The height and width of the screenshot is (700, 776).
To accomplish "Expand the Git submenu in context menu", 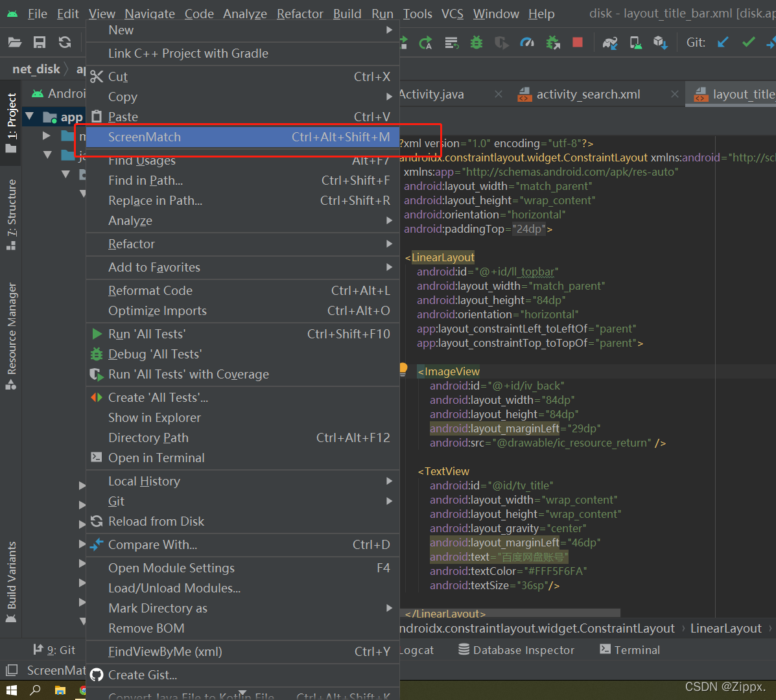I will (242, 501).
